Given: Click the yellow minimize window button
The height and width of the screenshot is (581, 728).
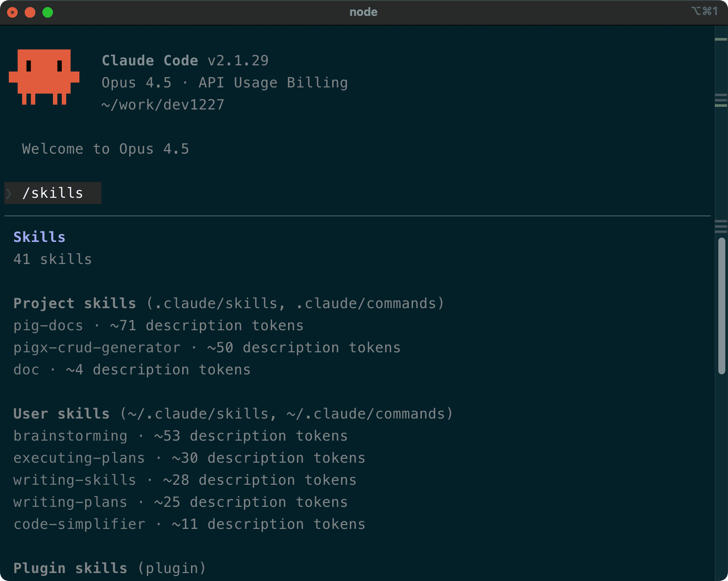Looking at the screenshot, I should (x=30, y=12).
